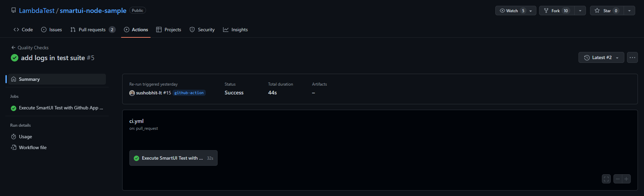Screen dimensions: 644x196
Task: Open the LambdaTest organization link
Action: 37,11
